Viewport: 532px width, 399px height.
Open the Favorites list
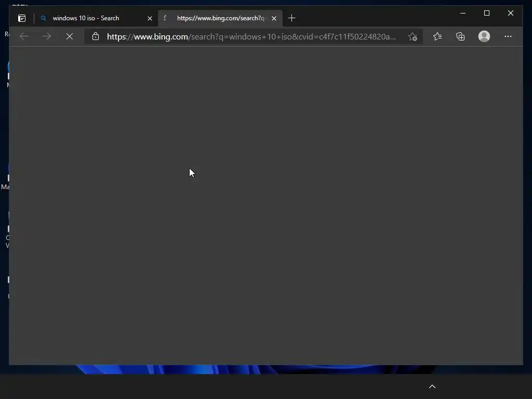pos(437,36)
